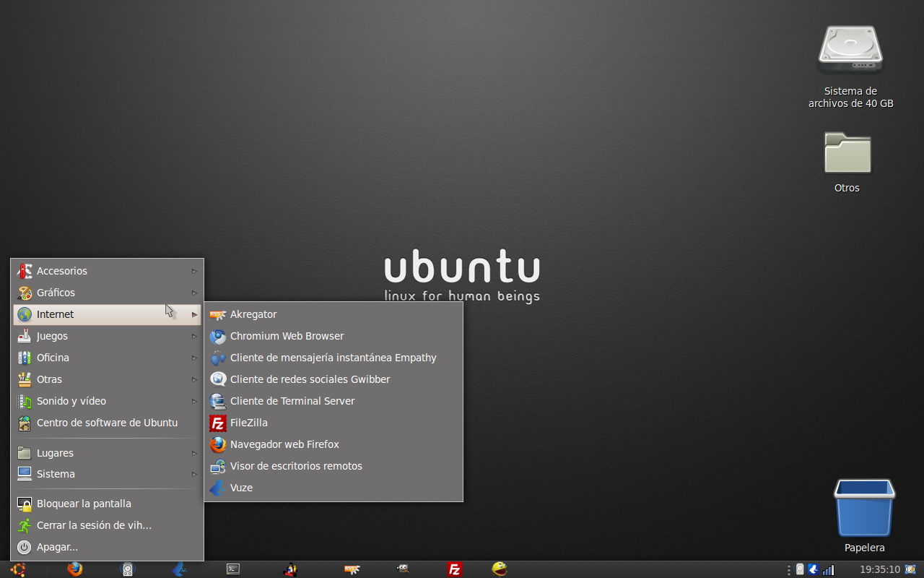The image size is (924, 578).
Task: Open the network signal tray indicator
Action: 828,569
